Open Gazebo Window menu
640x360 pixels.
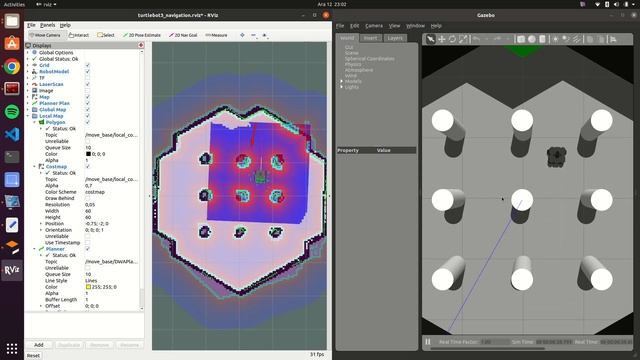point(415,26)
